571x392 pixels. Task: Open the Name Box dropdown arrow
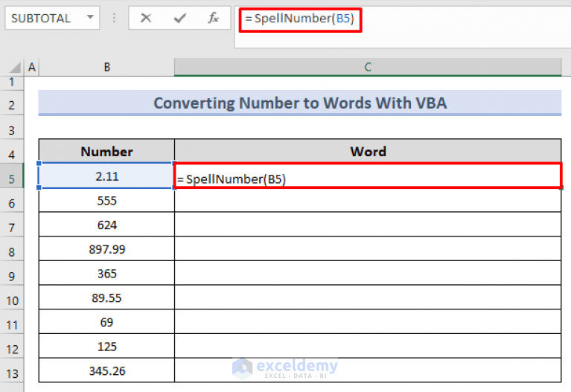90,17
